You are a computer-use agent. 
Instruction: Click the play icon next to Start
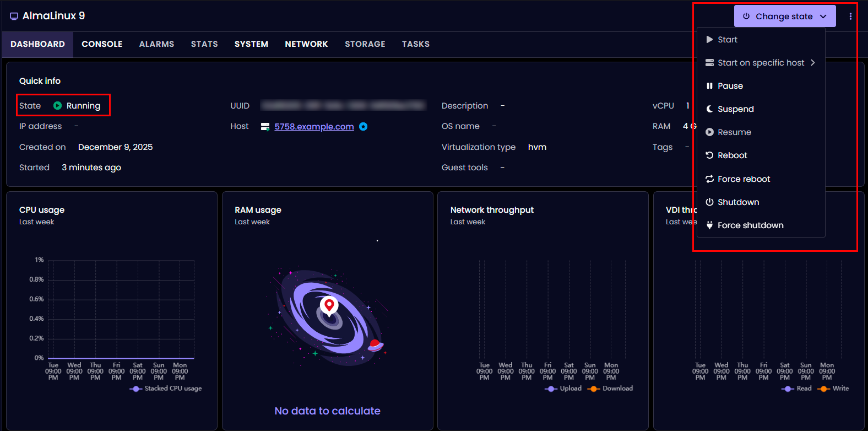coord(709,40)
